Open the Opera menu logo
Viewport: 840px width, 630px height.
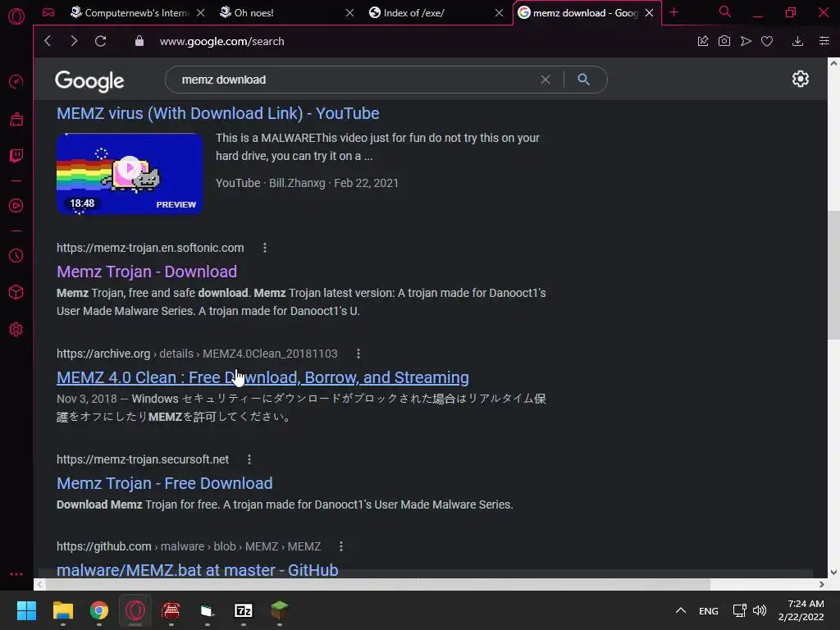(x=16, y=16)
